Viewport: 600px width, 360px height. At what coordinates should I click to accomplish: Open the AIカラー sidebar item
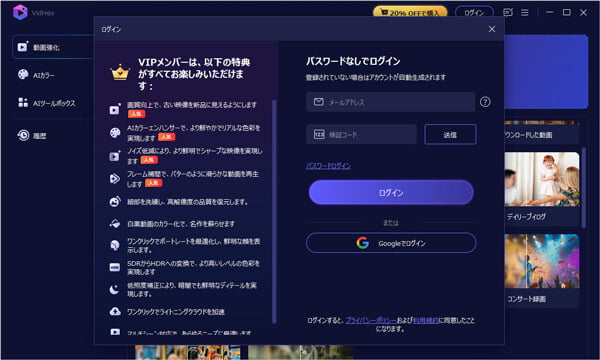(x=36, y=75)
